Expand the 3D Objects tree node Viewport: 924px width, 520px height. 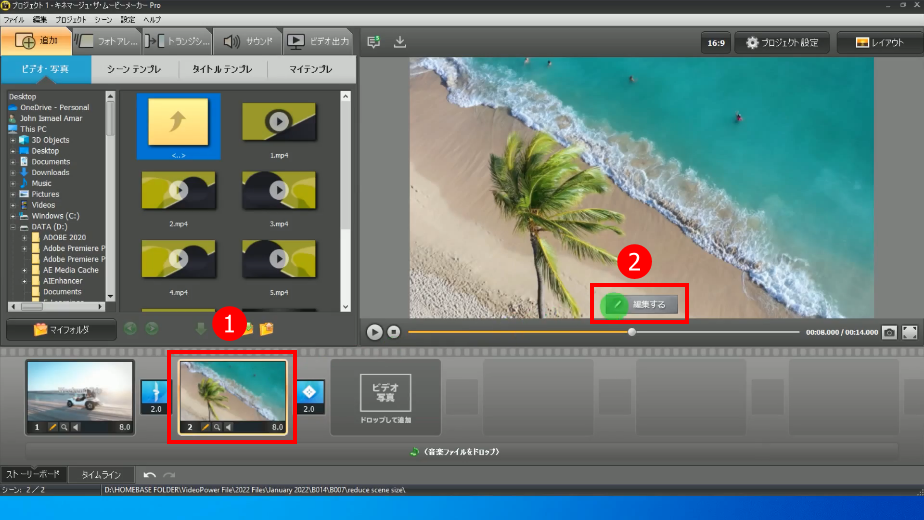click(14, 140)
